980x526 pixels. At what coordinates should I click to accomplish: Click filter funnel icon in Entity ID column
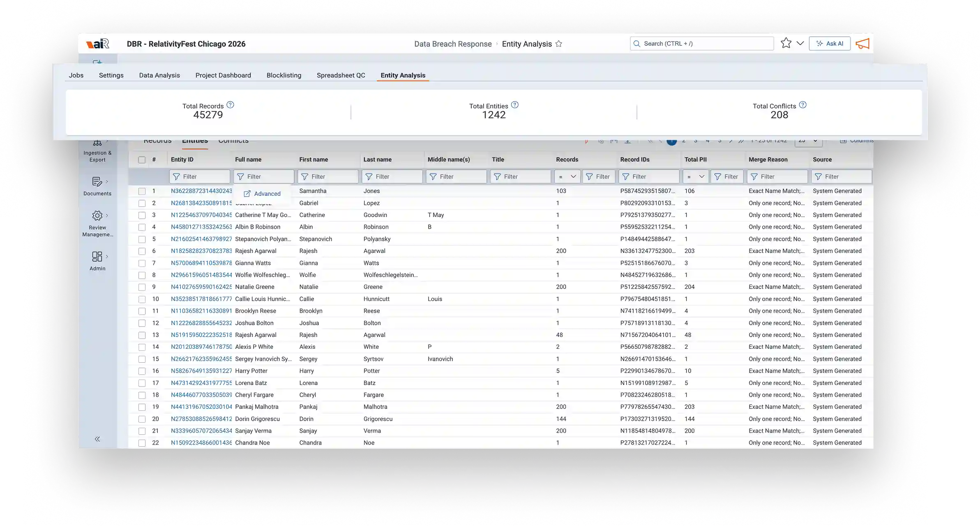click(x=176, y=176)
